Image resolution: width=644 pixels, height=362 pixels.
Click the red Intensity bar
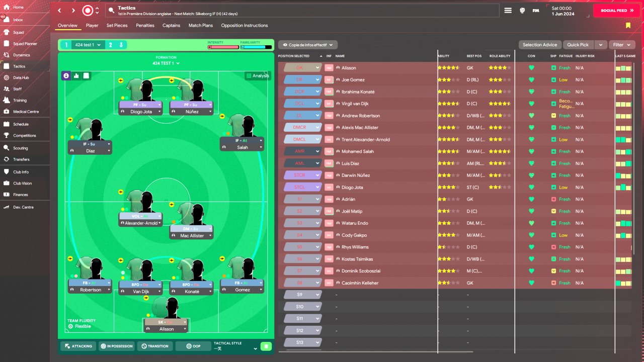(x=223, y=47)
